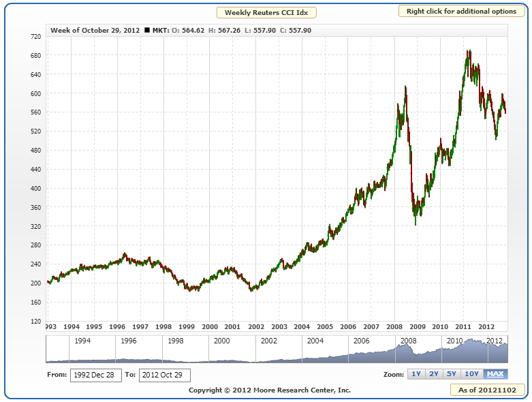Select the MAX zoom button
This screenshot has width=532, height=402.
coord(495,374)
